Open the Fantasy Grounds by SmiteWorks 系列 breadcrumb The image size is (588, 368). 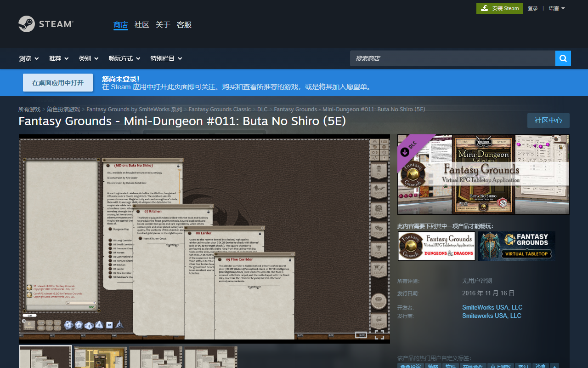pyautogui.click(x=135, y=109)
